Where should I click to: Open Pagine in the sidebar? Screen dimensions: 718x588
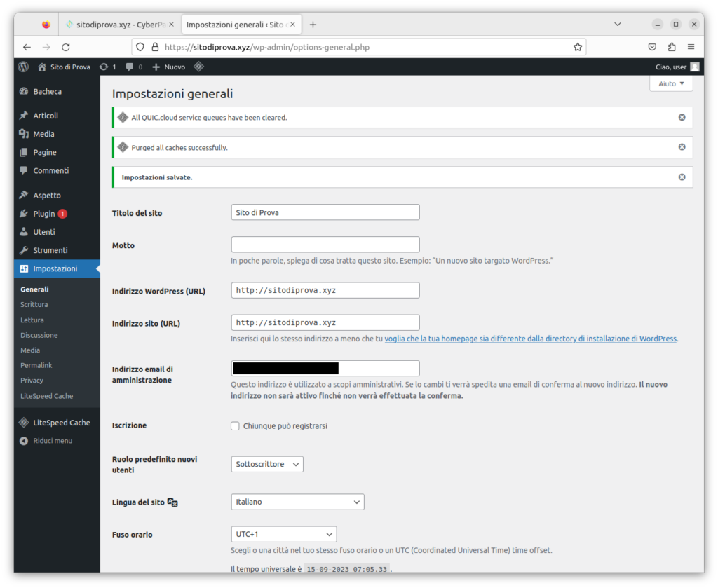tap(57, 152)
